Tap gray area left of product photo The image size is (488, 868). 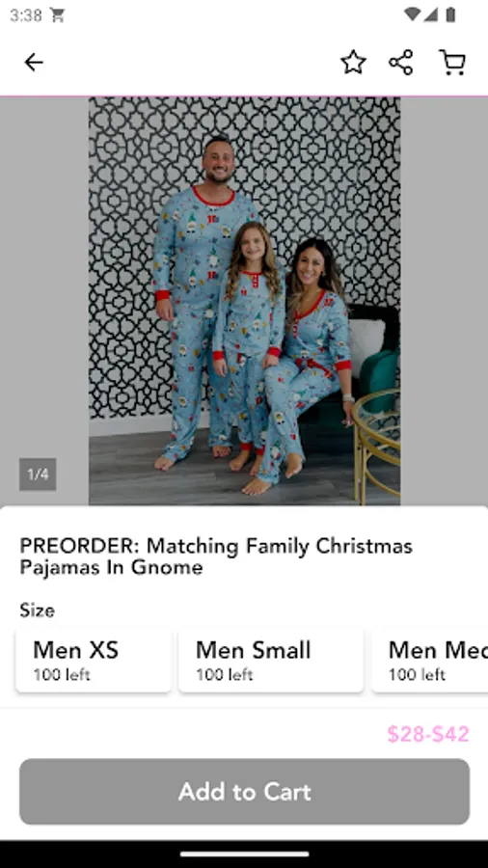(44, 277)
